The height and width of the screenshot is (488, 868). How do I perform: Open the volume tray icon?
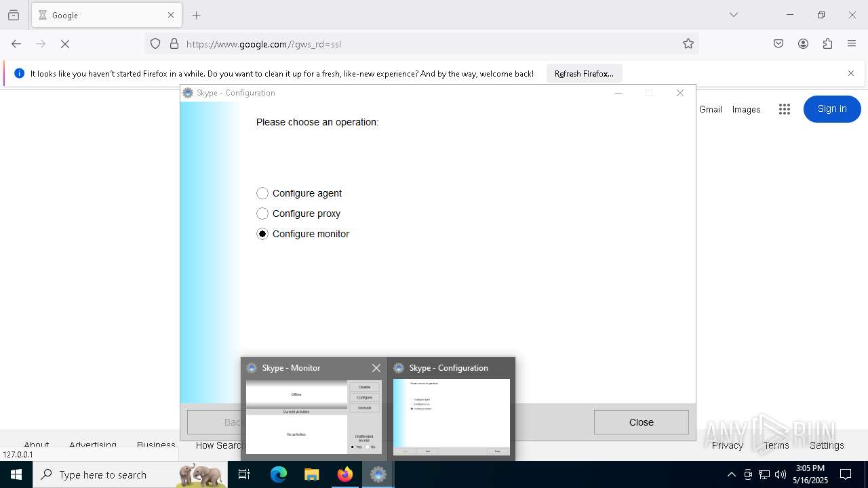click(781, 474)
